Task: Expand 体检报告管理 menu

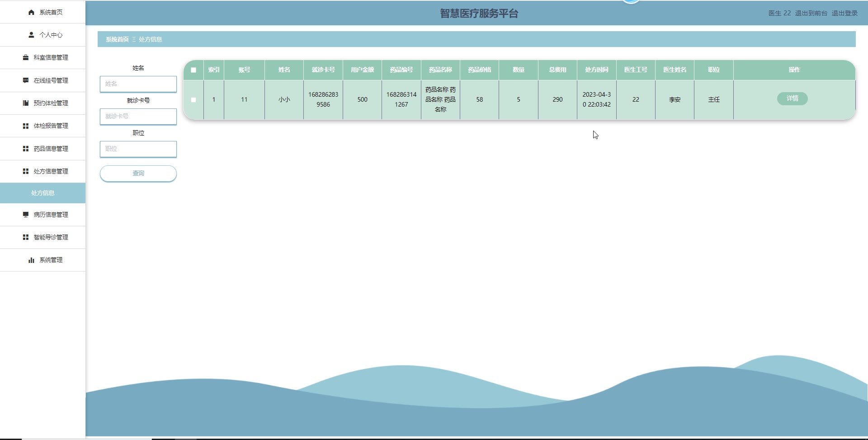Action: pos(42,126)
